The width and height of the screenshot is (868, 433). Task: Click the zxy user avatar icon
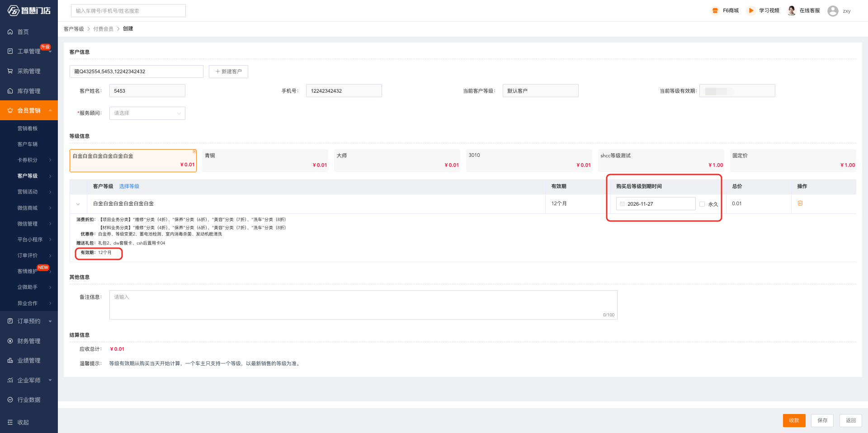coord(833,11)
